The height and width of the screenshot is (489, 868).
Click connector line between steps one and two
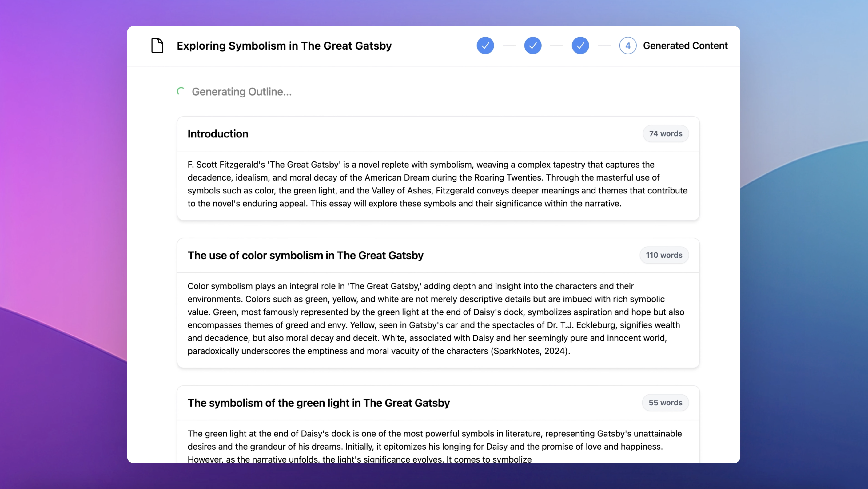pos(509,46)
